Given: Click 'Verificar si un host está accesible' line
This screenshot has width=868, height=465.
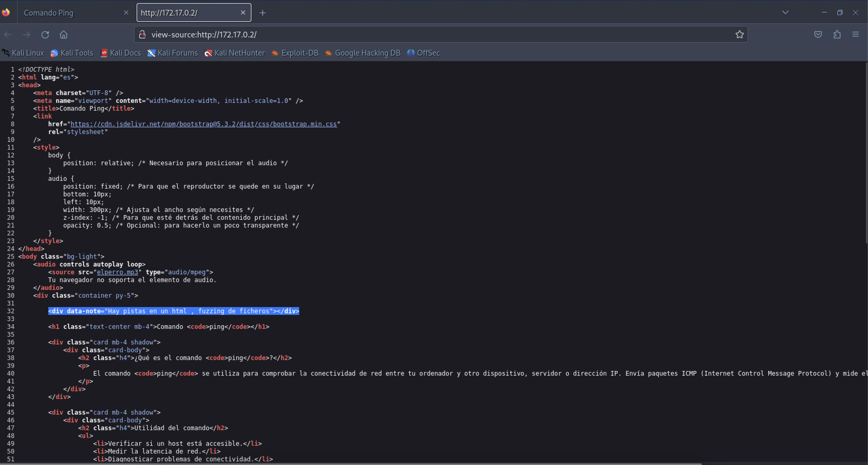Looking at the screenshot, I should (x=178, y=443).
